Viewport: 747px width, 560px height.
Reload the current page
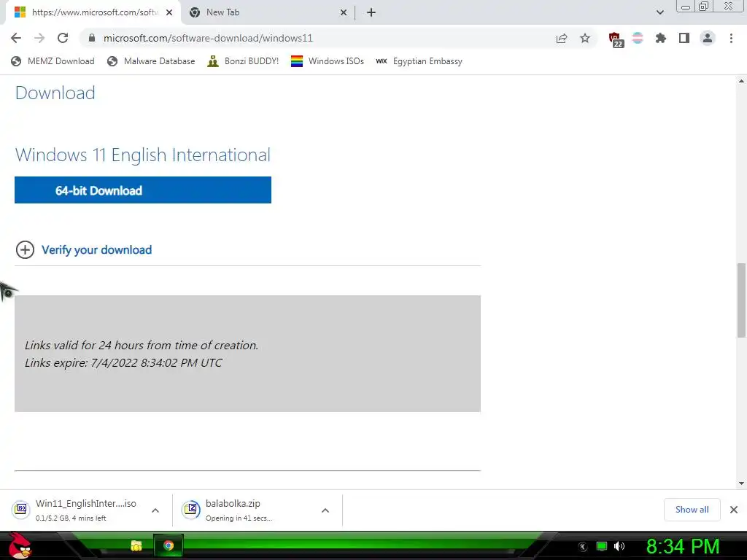[x=63, y=38]
